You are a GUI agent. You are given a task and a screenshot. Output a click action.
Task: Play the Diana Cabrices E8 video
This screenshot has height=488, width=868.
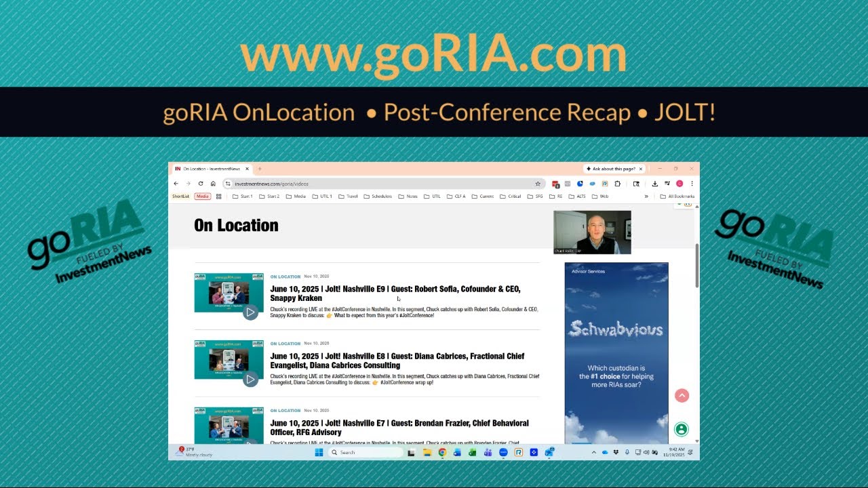click(x=250, y=380)
